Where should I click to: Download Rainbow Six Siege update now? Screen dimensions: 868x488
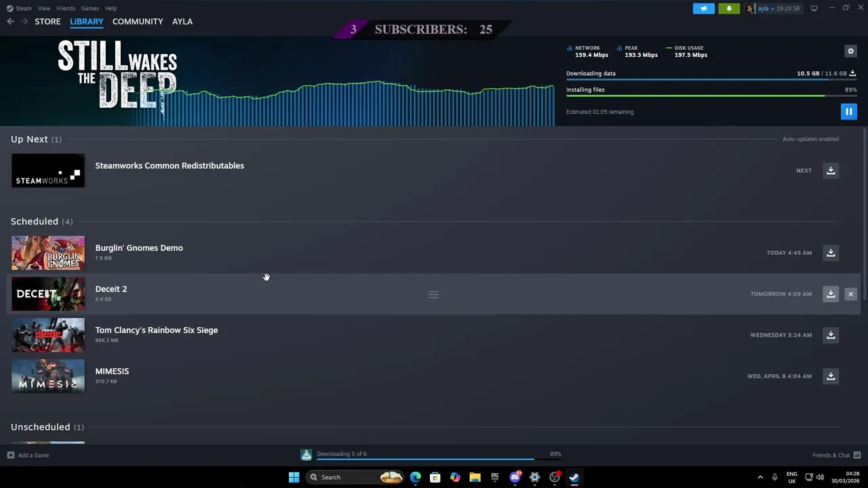[x=831, y=335]
